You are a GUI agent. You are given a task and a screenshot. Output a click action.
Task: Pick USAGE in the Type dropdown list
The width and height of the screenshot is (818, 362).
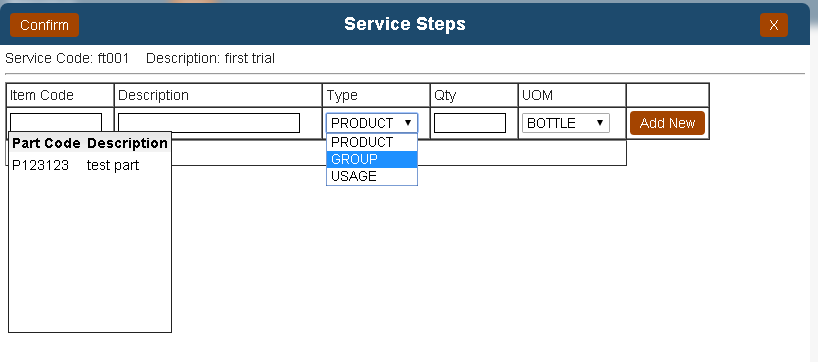[372, 176]
